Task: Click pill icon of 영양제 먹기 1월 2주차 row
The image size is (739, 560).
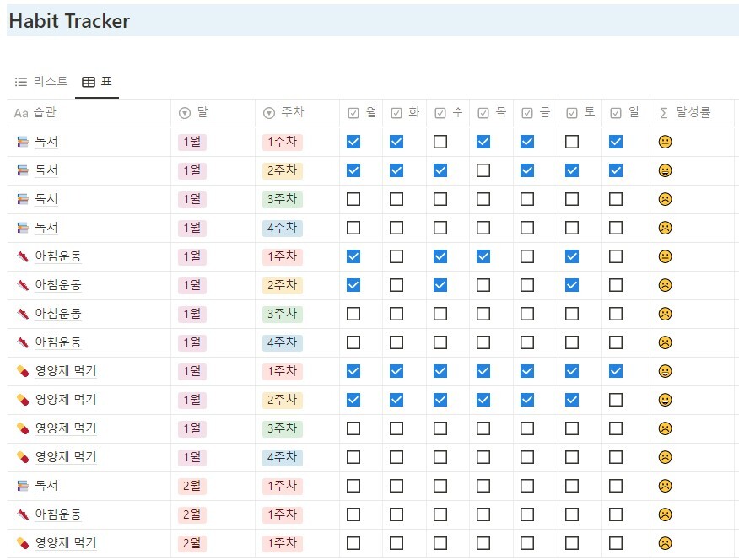Action: pyautogui.click(x=23, y=400)
